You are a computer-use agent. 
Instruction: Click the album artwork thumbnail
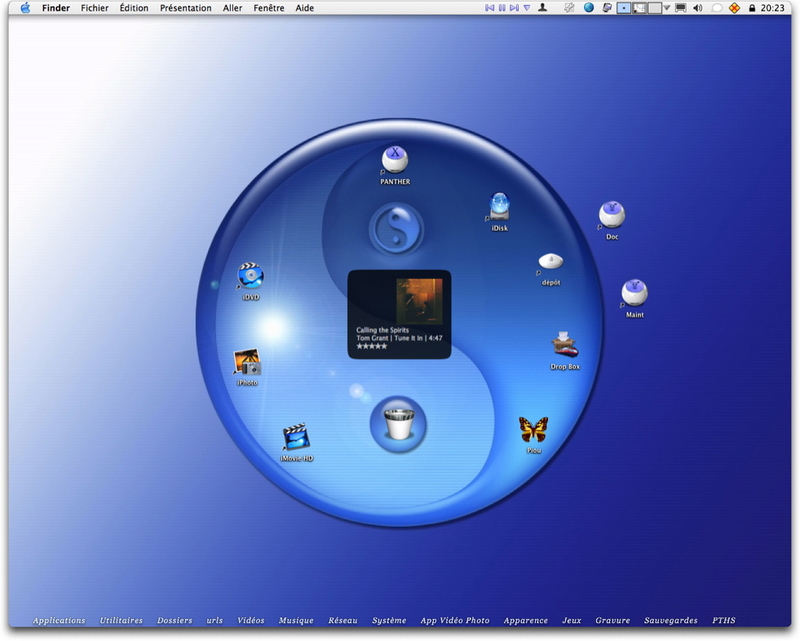(419, 301)
